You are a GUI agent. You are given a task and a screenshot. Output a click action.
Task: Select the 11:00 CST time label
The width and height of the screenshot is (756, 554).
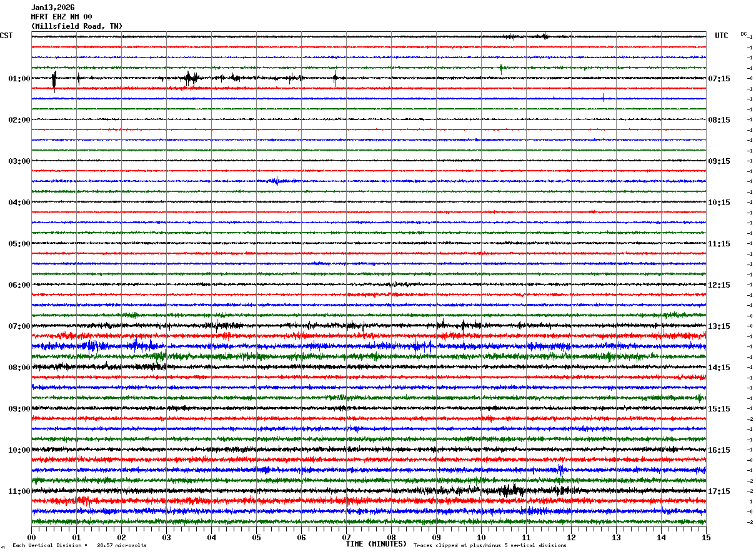[19, 491]
